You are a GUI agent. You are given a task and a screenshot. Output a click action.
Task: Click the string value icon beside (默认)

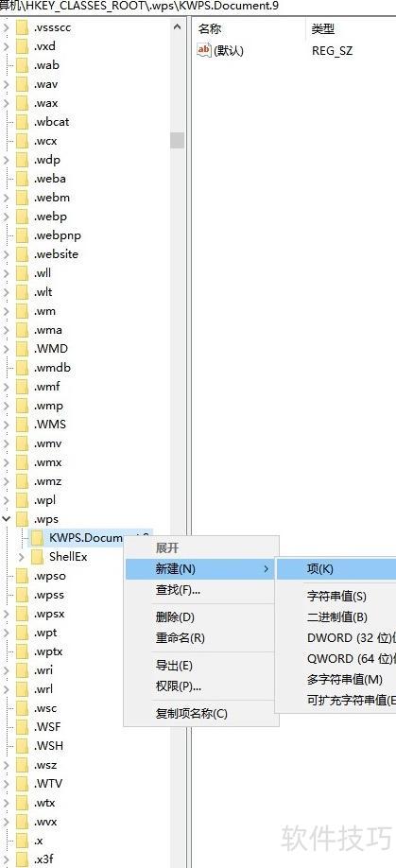coord(204,50)
